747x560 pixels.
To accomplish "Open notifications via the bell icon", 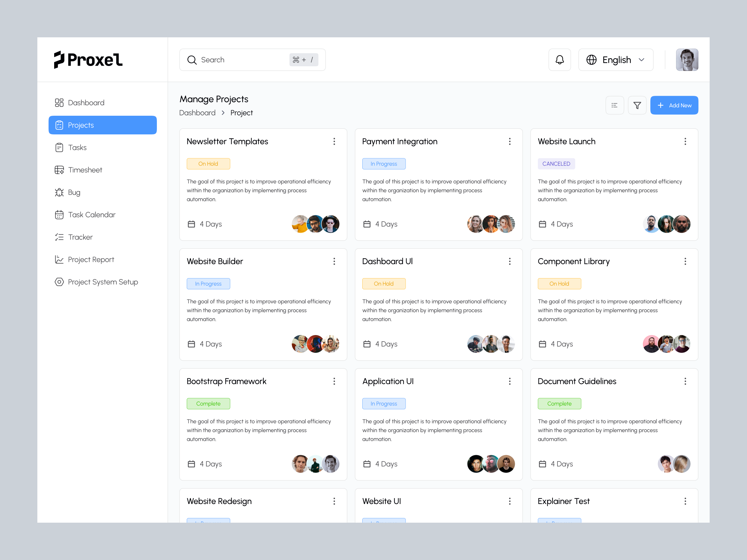I will tap(560, 59).
